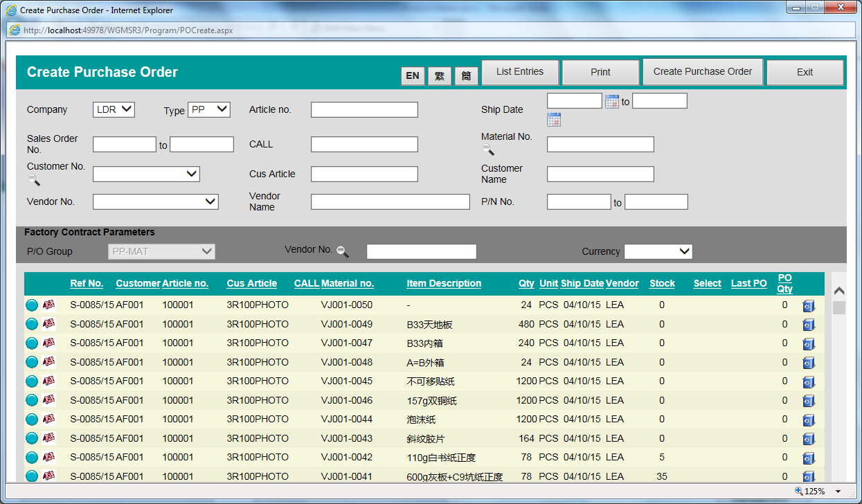862x504 pixels.
Task: Focus the P/N No. start field
Action: (x=579, y=201)
